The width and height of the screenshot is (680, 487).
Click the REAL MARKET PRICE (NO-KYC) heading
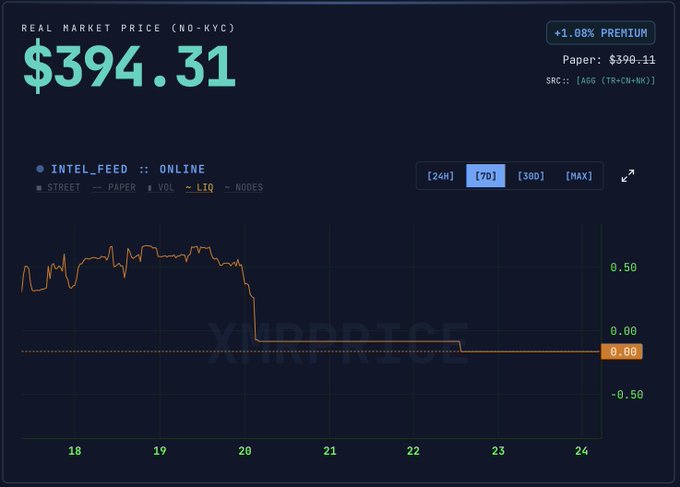pyautogui.click(x=128, y=28)
